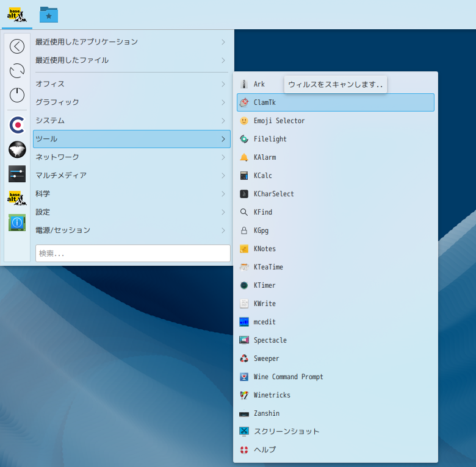This screenshot has height=467, width=476.
Task: Click the スクリーンショット scissors icon
Action: 244,432
